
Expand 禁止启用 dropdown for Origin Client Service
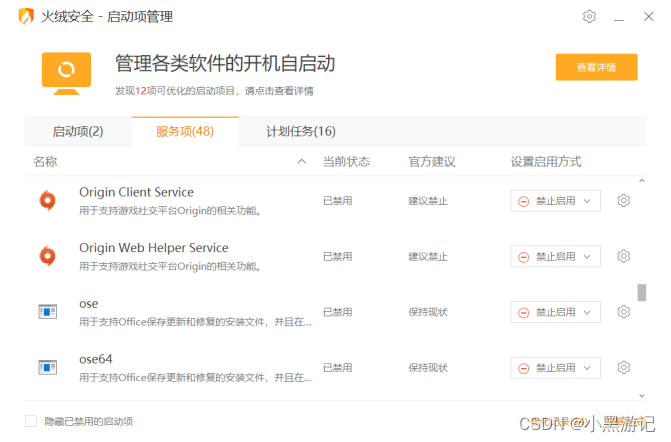click(x=555, y=201)
